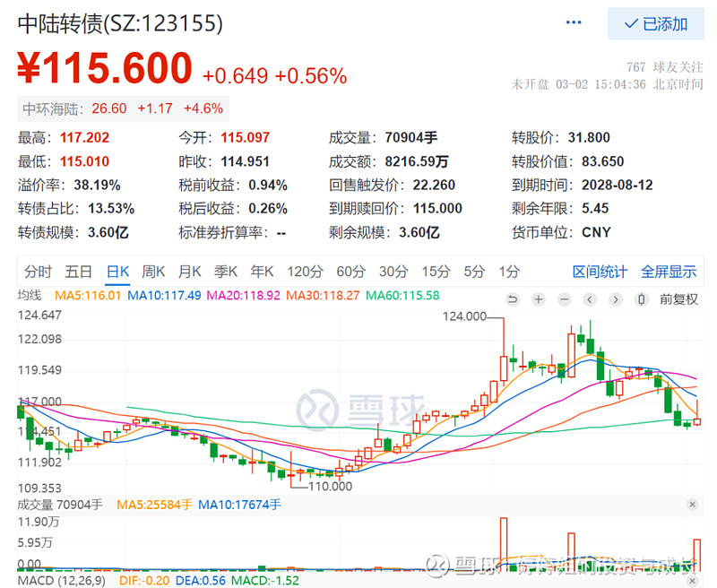
Task: Click the 最低 value 115.010
Action: tap(84, 161)
